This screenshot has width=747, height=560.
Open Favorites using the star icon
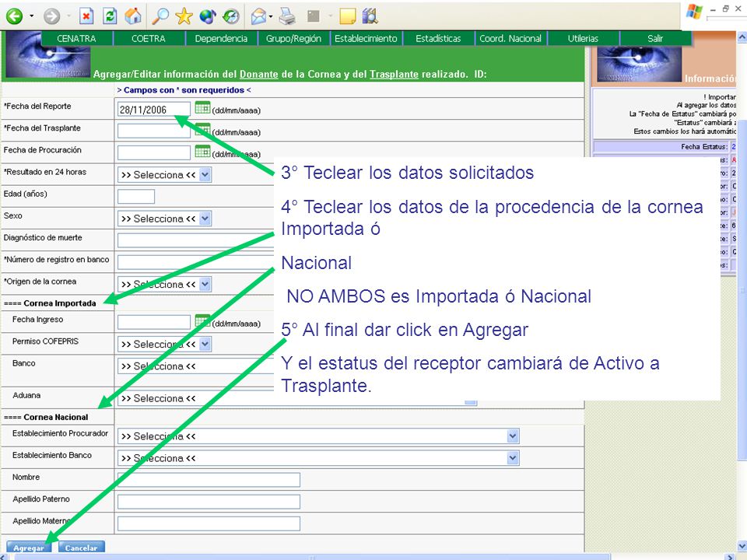point(184,16)
